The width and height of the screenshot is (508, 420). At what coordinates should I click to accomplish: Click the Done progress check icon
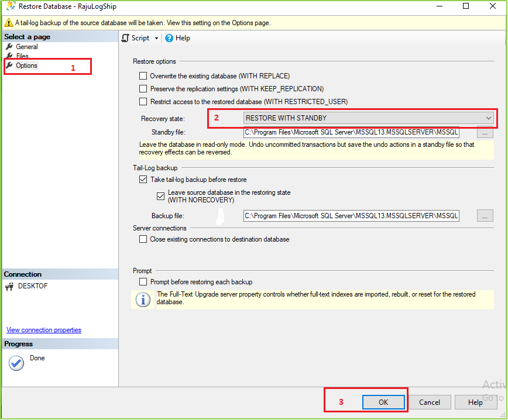coord(16,363)
